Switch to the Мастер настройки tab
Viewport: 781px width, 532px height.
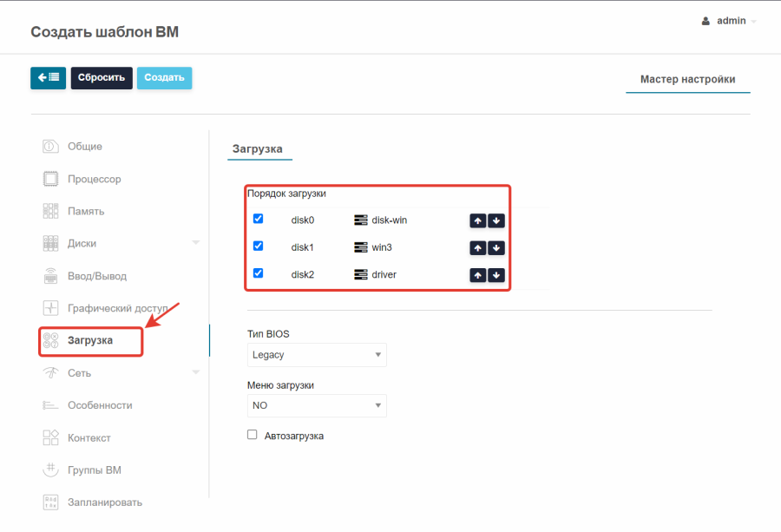coord(688,79)
